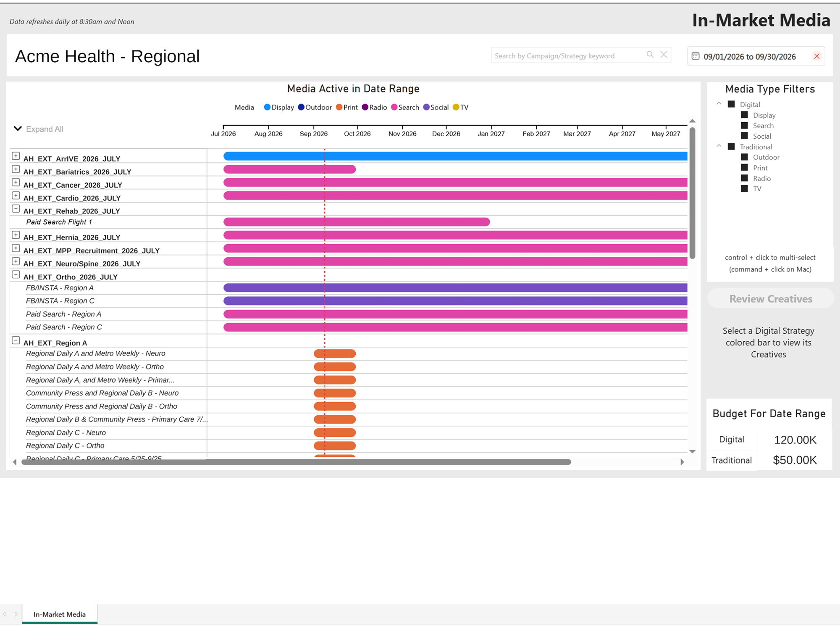Toggle the Outdoor filter checkbox
840x627 pixels.
tap(744, 157)
